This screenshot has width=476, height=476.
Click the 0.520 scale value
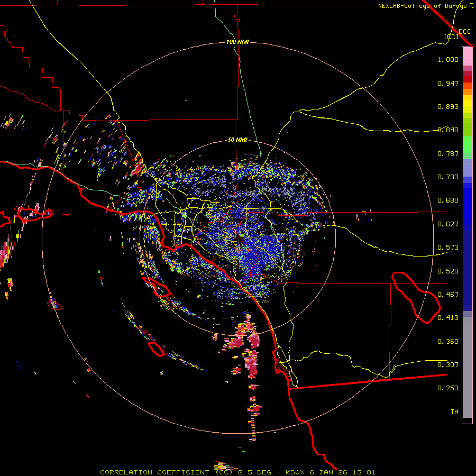coord(448,271)
